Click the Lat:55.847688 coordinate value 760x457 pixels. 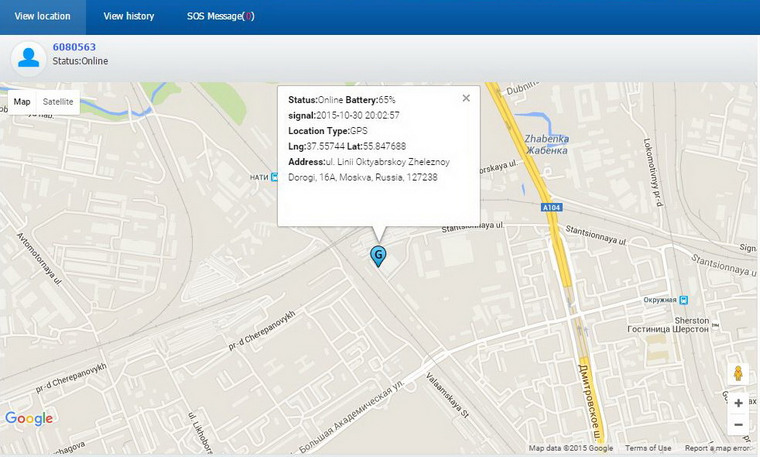[x=377, y=146]
